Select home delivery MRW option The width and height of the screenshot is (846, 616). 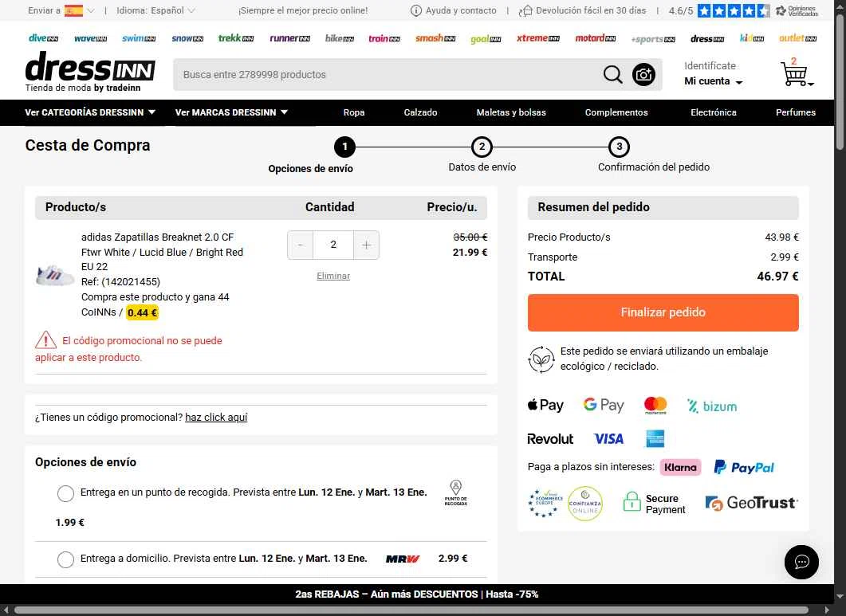[66, 559]
